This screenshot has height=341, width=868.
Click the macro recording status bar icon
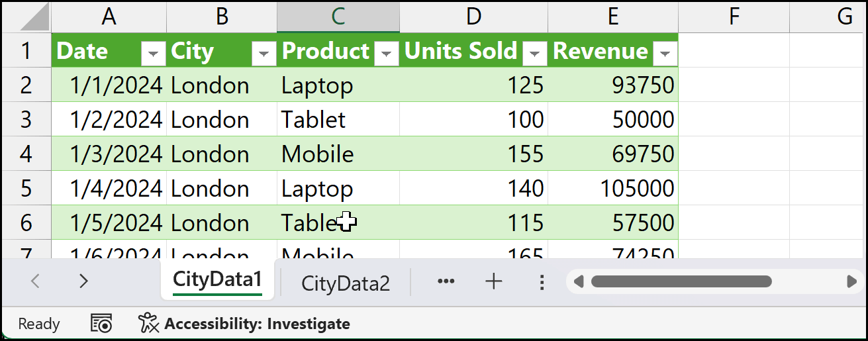click(x=101, y=323)
